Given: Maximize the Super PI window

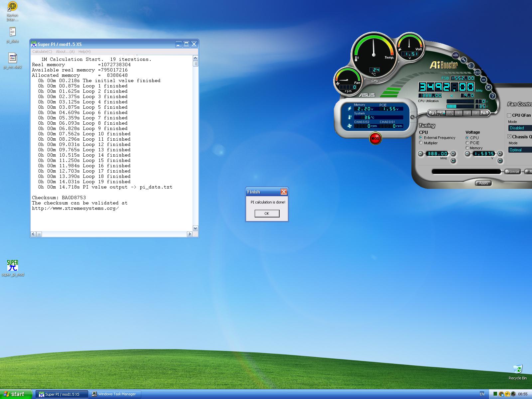Looking at the screenshot, I should click(x=187, y=44).
